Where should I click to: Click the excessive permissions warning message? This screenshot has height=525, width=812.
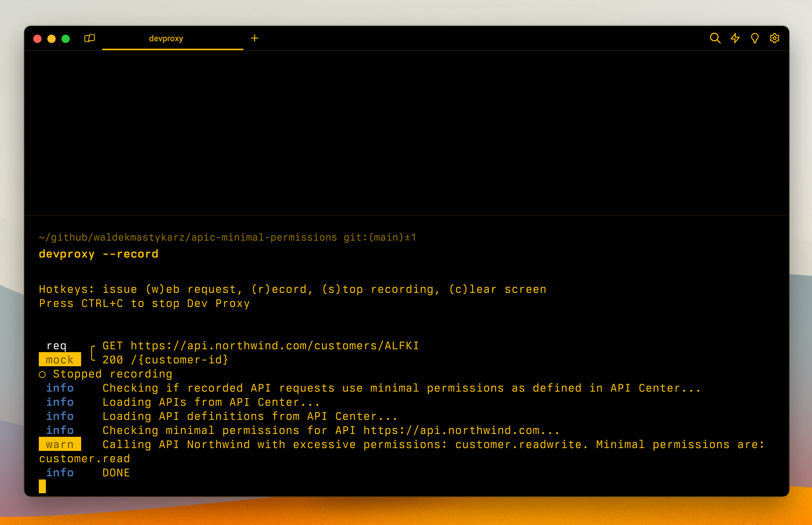(x=433, y=444)
